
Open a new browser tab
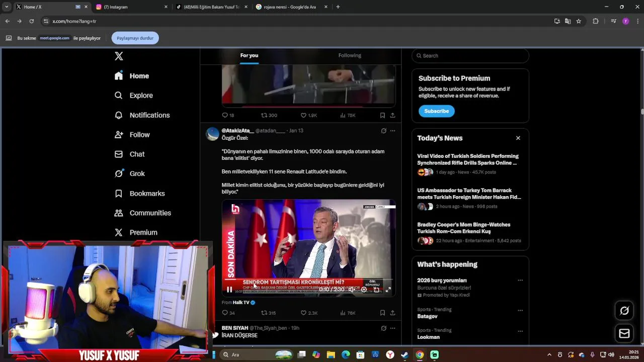[x=338, y=7]
